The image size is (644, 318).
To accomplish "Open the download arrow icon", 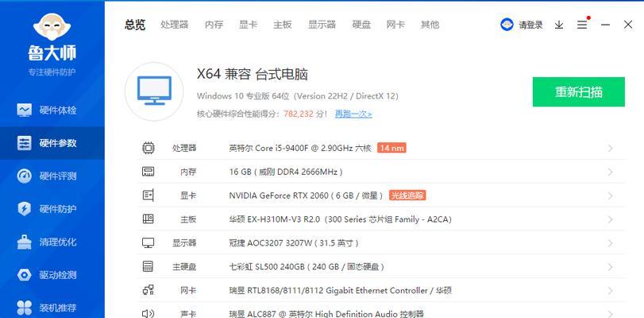I will [558, 25].
